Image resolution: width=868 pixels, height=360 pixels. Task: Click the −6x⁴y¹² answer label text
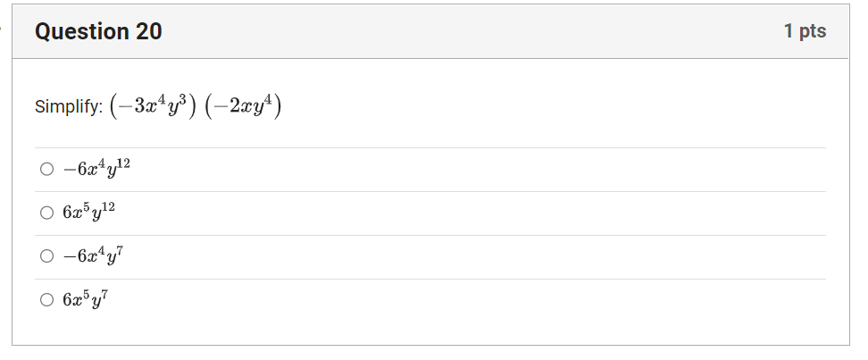coord(96,168)
